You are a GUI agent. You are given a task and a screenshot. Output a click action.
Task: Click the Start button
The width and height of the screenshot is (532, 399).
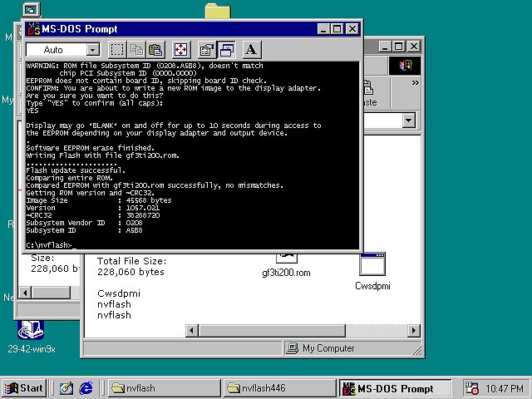tap(24, 388)
